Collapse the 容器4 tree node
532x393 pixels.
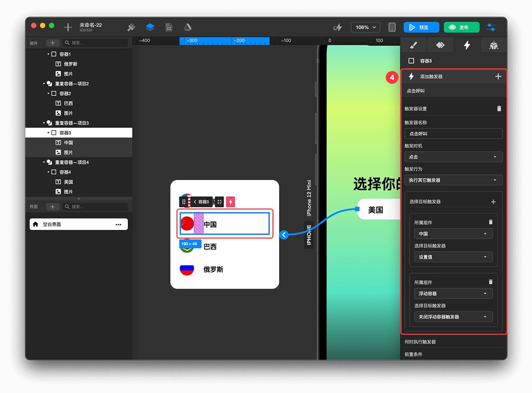point(48,172)
